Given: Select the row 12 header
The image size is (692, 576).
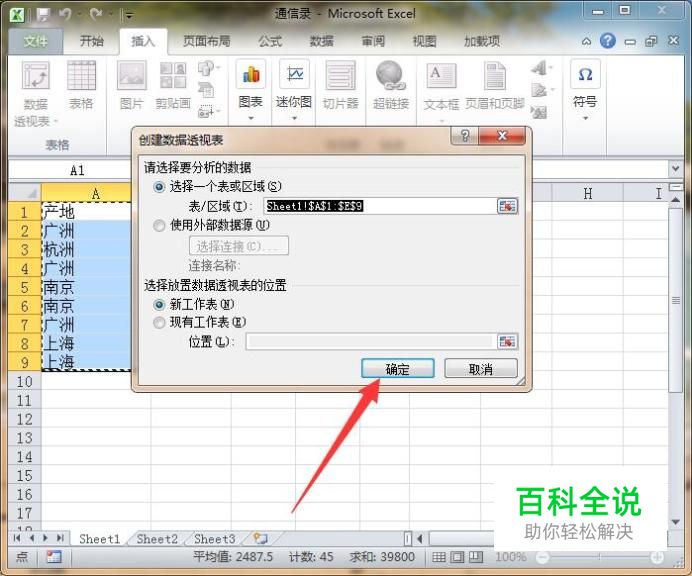Looking at the screenshot, I should (25, 419).
